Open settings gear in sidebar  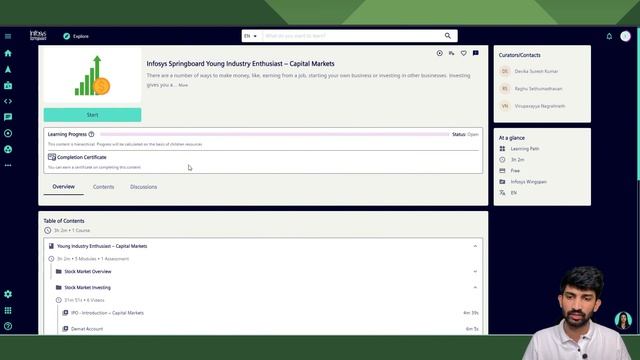pyautogui.click(x=8, y=294)
